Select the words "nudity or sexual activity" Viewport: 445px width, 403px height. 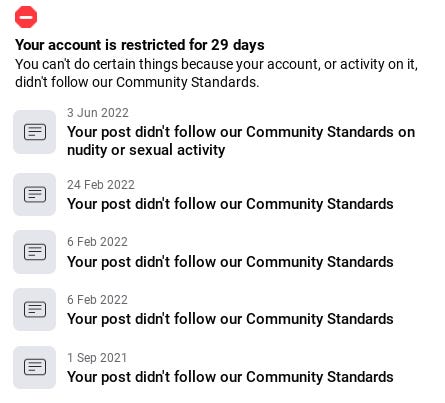[x=146, y=150]
